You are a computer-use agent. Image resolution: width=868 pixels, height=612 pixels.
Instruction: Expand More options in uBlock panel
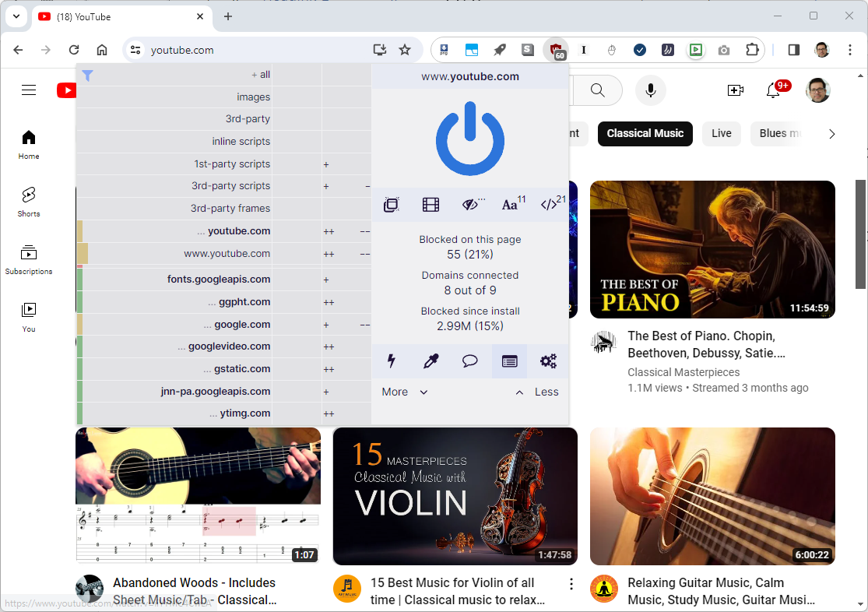coord(405,392)
